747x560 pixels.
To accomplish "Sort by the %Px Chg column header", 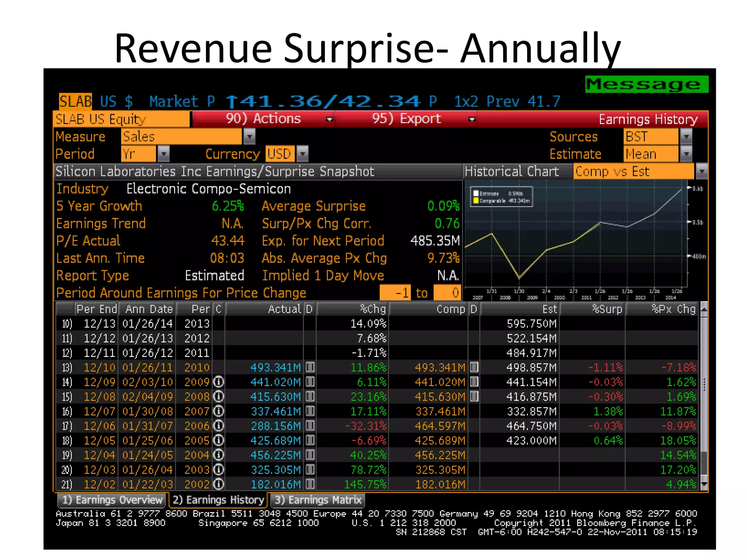I will [x=662, y=309].
